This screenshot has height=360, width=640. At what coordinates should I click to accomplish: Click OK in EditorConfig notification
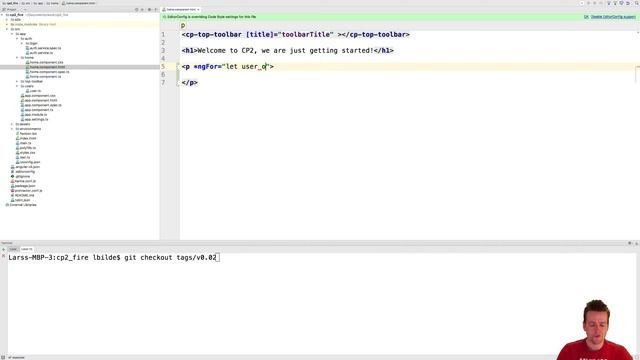(x=586, y=17)
